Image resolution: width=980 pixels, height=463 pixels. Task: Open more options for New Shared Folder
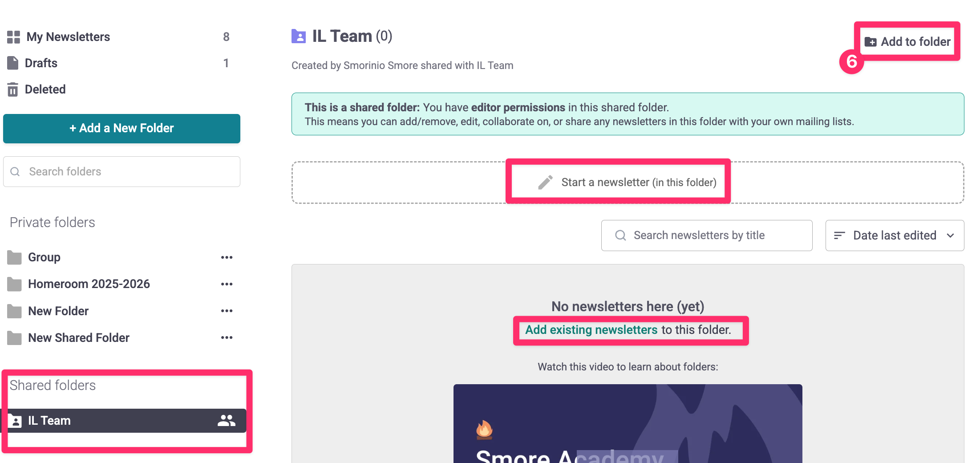(x=227, y=337)
